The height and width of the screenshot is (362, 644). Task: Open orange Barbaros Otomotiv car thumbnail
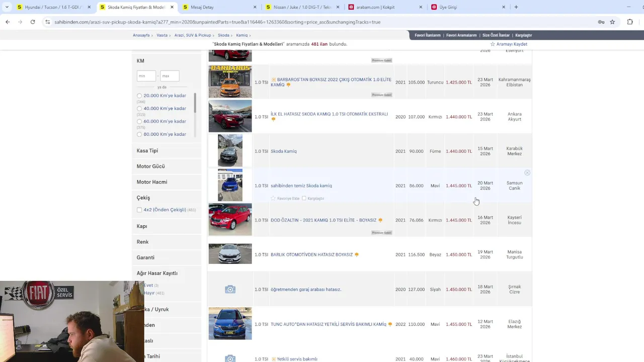230,81
